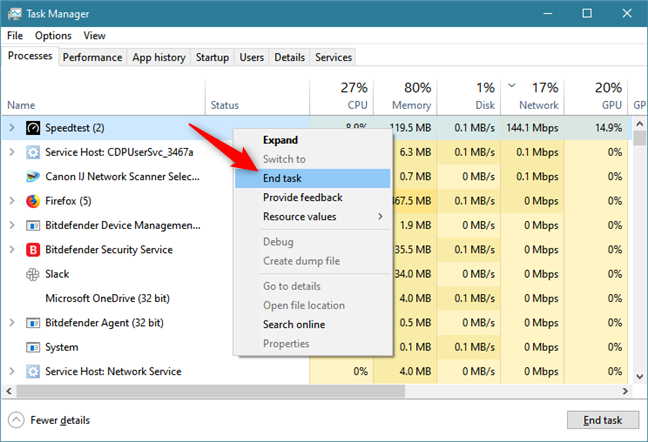Click the Firefox browser icon
This screenshot has height=442, width=648.
click(33, 201)
